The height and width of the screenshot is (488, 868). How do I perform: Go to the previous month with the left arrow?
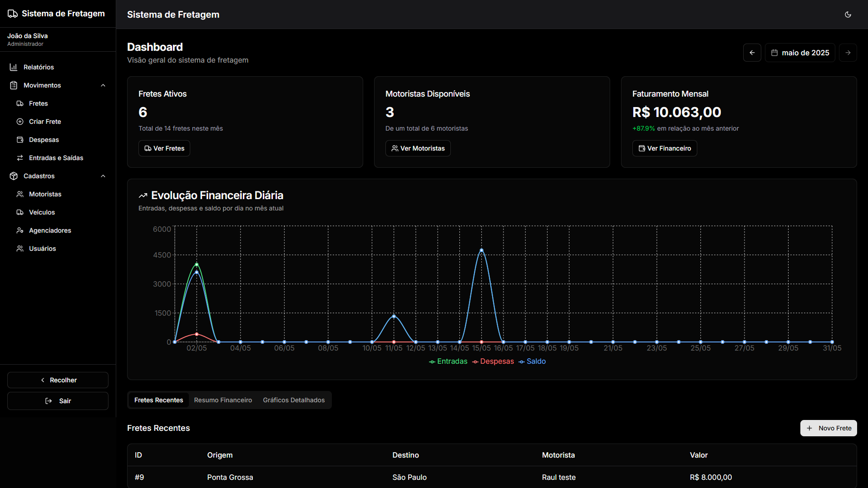(752, 52)
